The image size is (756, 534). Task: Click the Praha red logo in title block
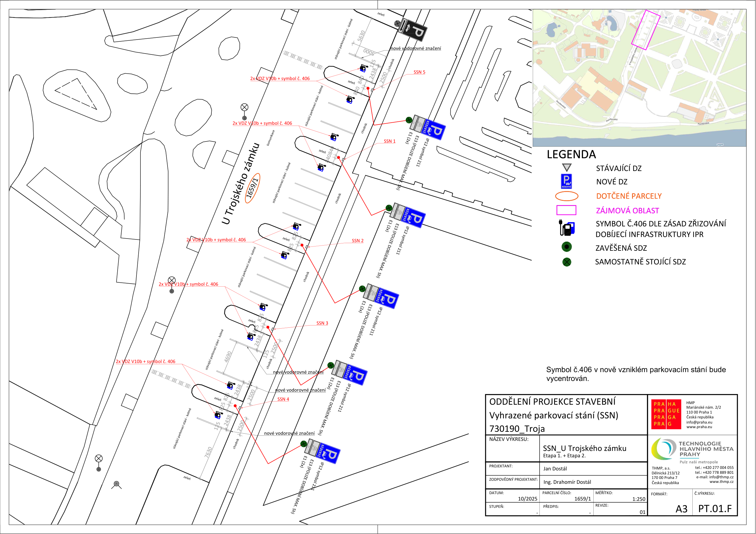point(666,414)
